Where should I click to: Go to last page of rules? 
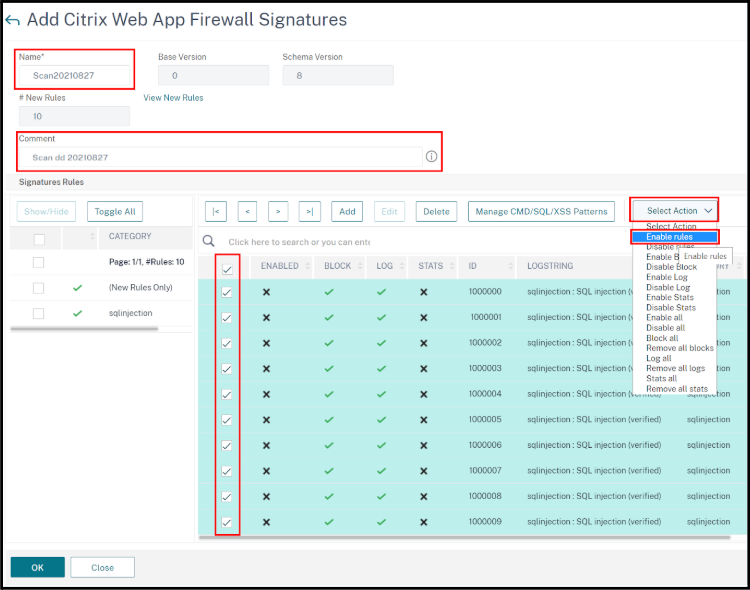pyautogui.click(x=309, y=212)
